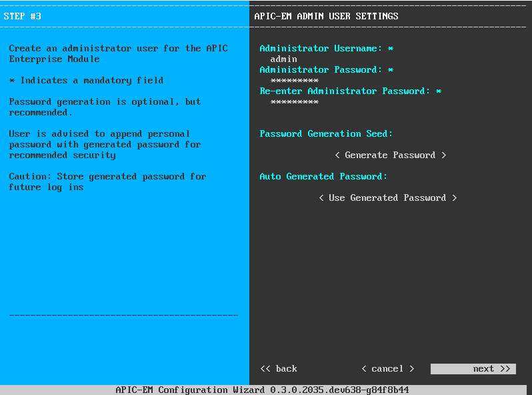
Task: Click the next >> button
Action: tap(473, 369)
